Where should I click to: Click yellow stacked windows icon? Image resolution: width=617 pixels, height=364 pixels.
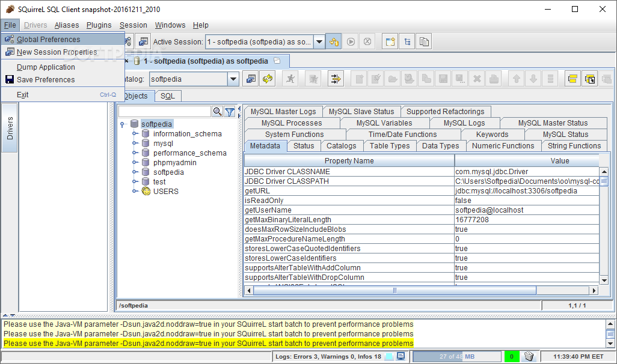point(573,79)
